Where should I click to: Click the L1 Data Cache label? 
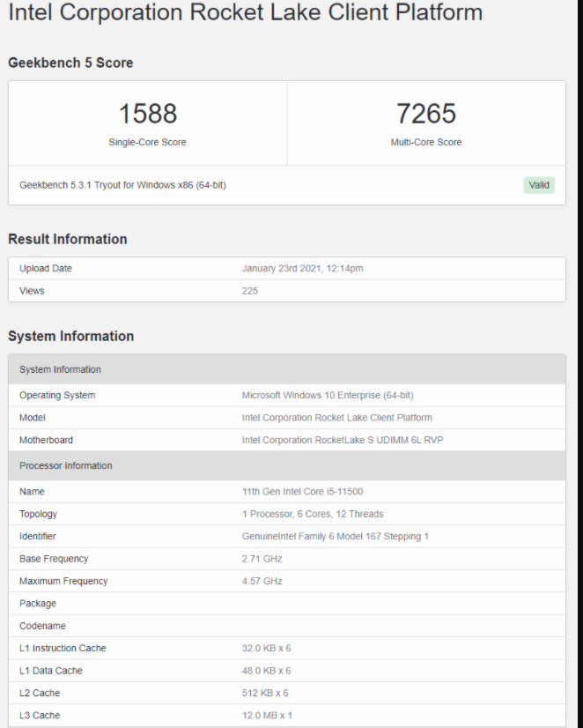(x=51, y=671)
